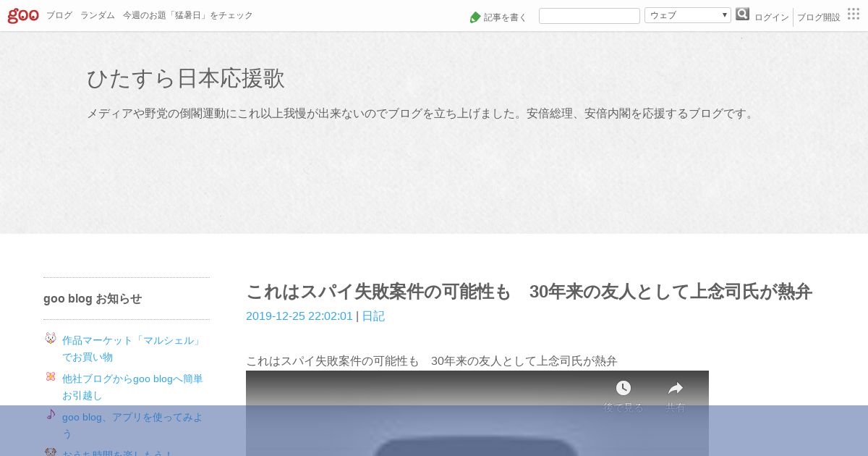Click the watch later clock icon on video
This screenshot has width=868, height=456.
624,388
